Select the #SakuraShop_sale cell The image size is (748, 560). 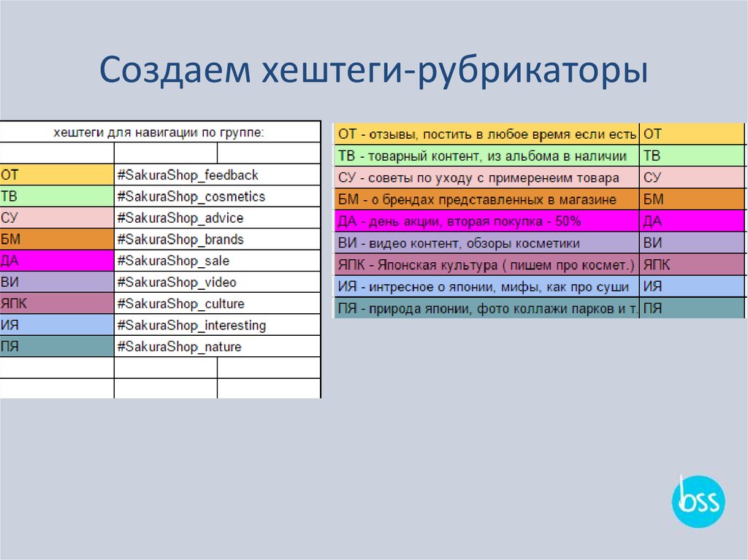218,261
